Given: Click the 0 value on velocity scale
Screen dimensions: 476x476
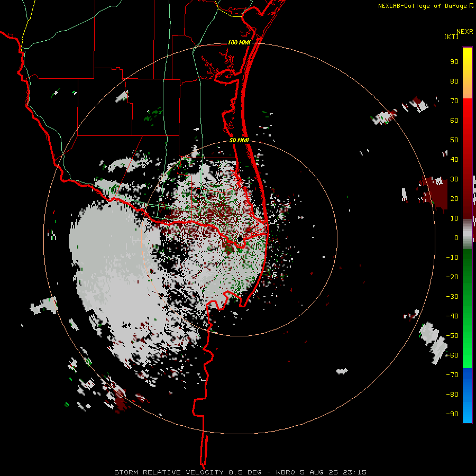Looking at the screenshot, I should coord(456,237).
